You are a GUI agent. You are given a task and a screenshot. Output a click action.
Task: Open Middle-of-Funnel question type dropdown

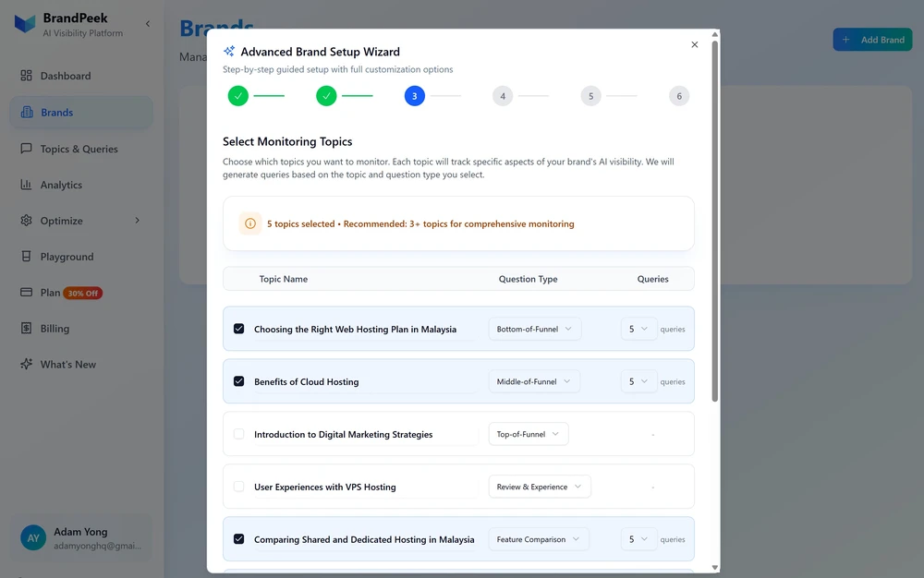[534, 381]
